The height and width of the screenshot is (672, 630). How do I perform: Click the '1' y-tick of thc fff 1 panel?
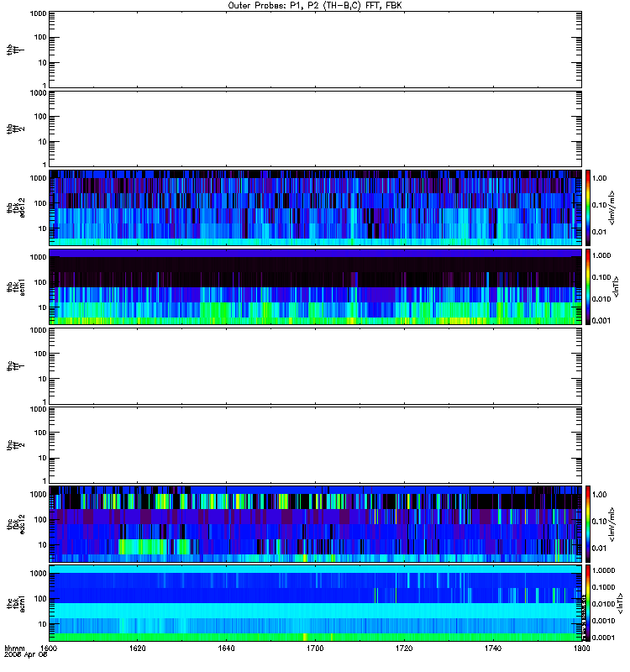(45, 402)
